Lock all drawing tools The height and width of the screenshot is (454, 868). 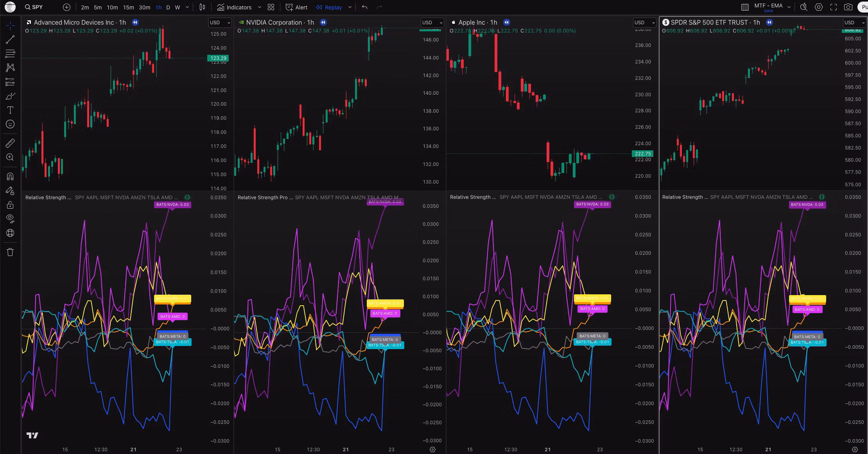click(x=11, y=205)
